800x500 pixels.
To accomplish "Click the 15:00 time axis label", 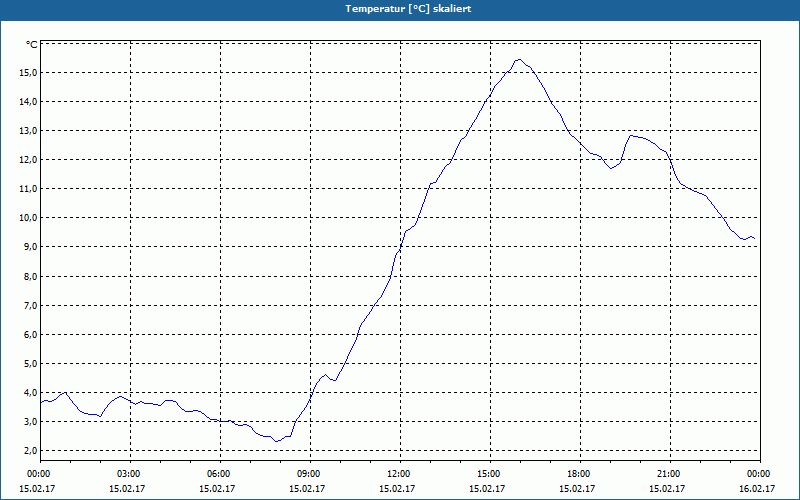I will 490,474.
